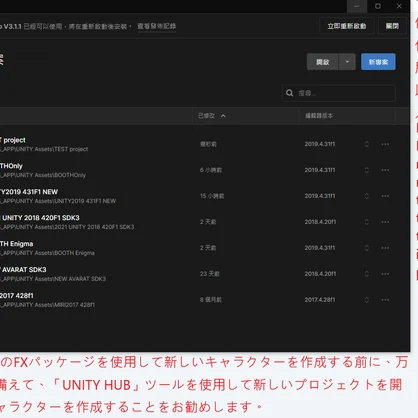The image size is (418, 418).
Task: Maximize the Unity Hub window
Action: tap(378, 6)
